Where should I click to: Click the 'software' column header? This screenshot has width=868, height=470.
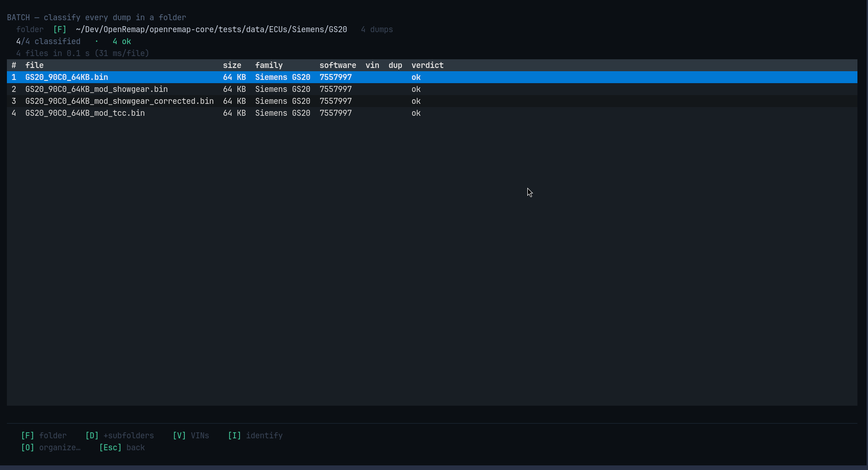pos(338,65)
